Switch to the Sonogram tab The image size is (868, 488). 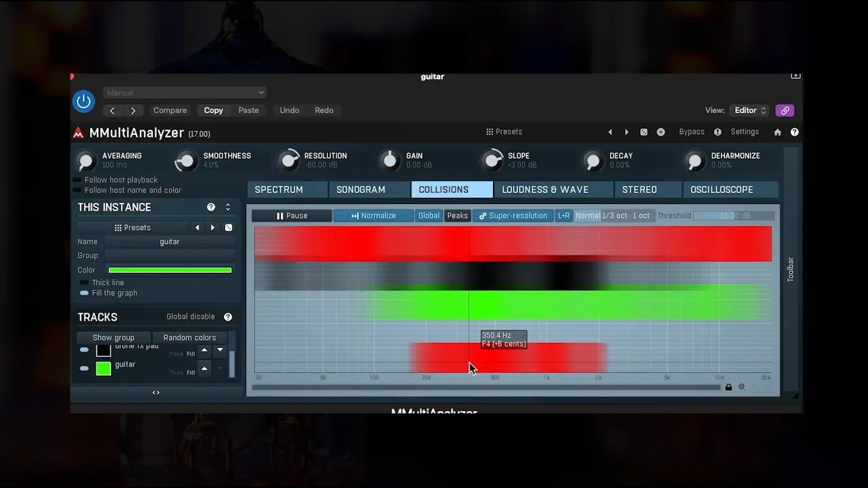click(x=369, y=190)
